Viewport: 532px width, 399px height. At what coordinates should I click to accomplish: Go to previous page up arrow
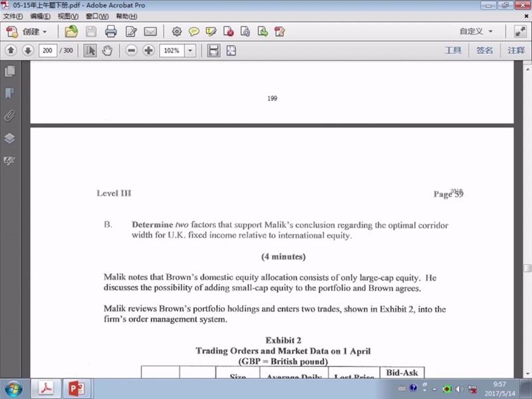pyautogui.click(x=11, y=51)
